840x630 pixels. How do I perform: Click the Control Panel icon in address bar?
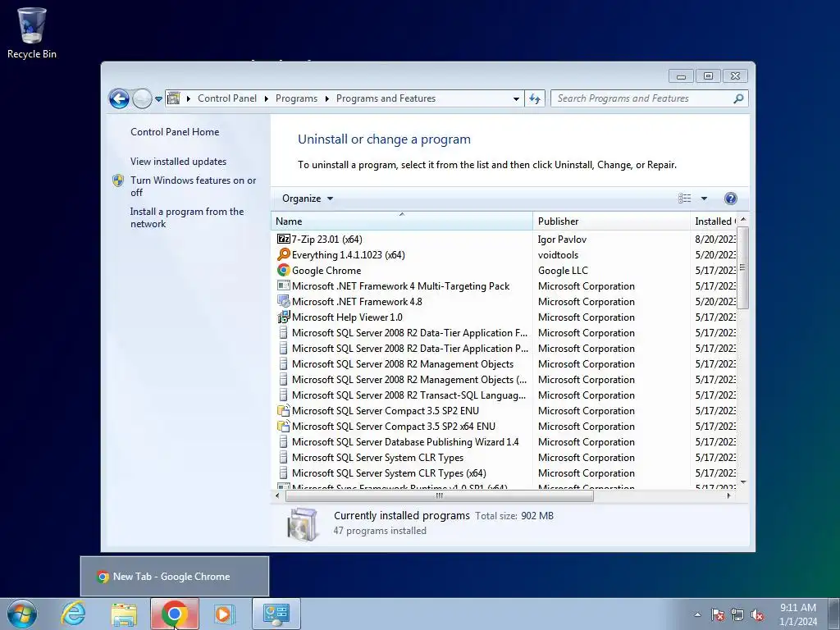click(x=174, y=98)
